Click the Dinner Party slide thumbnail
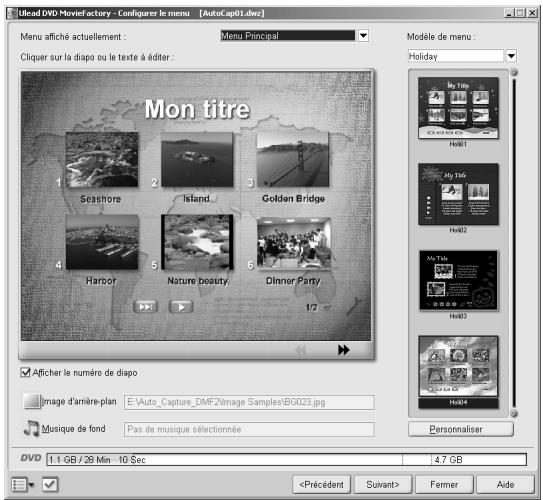Image resolution: width=543 pixels, height=500 pixels. coord(294,243)
